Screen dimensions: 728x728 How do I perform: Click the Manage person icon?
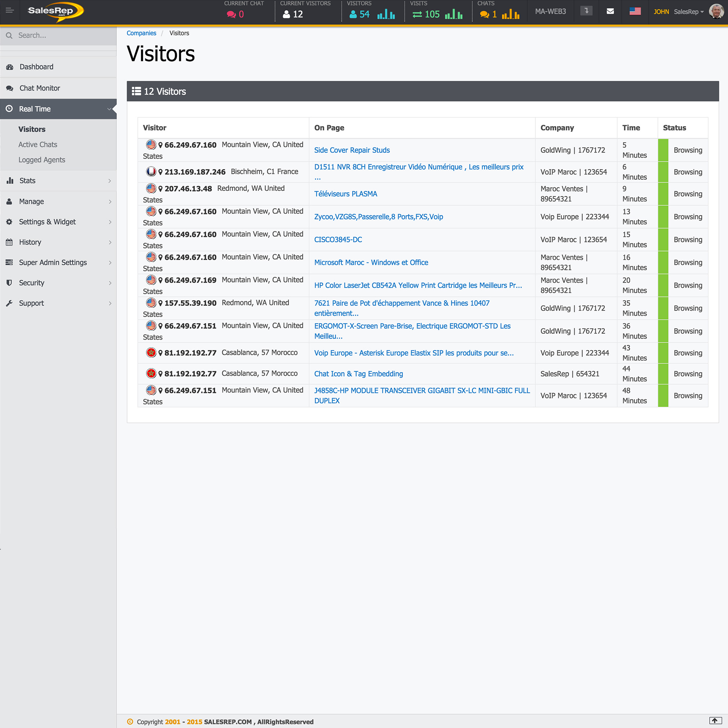click(x=9, y=201)
